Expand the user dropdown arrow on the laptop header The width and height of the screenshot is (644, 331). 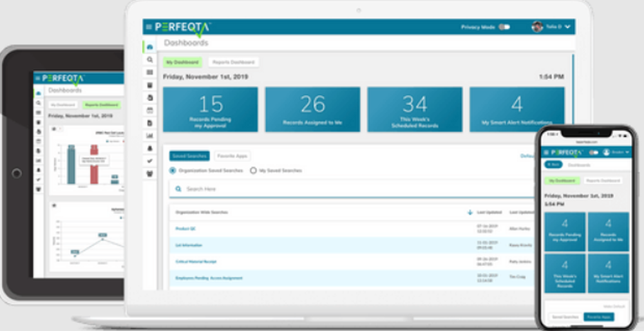tap(567, 27)
